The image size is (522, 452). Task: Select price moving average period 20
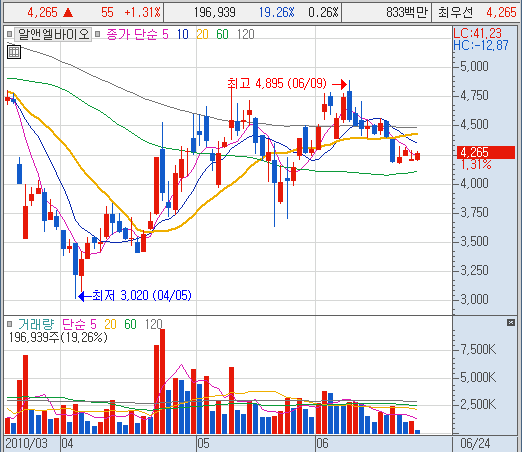(x=202, y=34)
